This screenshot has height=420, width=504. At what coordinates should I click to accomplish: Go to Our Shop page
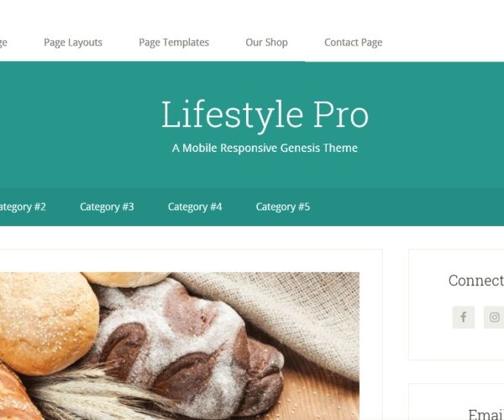click(x=266, y=42)
